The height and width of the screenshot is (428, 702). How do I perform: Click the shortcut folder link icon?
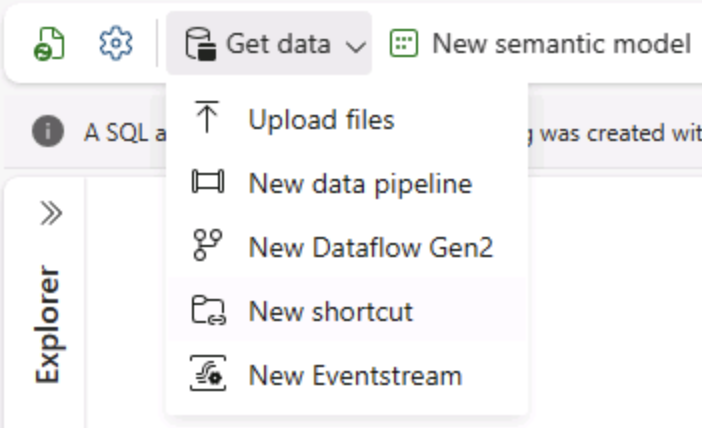(x=206, y=311)
